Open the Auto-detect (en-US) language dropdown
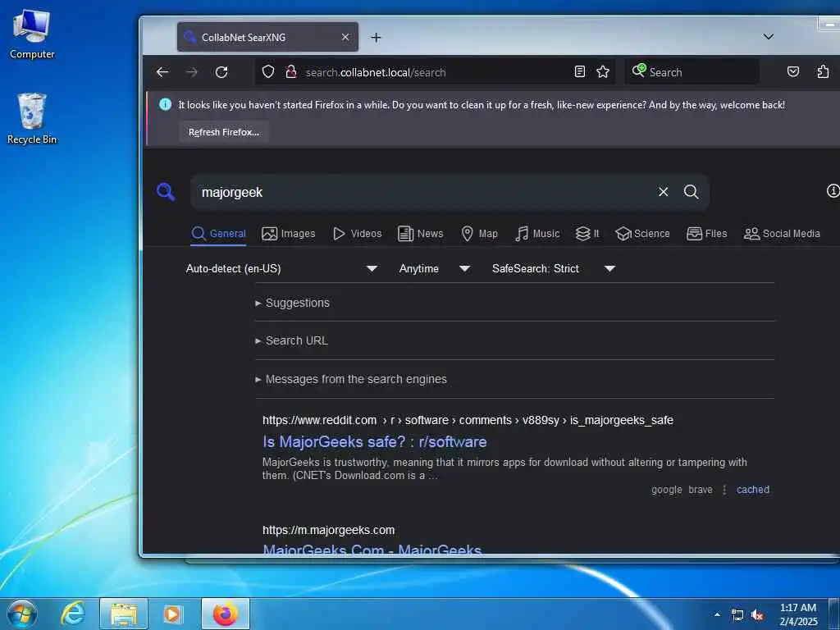The width and height of the screenshot is (840, 630). (282, 268)
